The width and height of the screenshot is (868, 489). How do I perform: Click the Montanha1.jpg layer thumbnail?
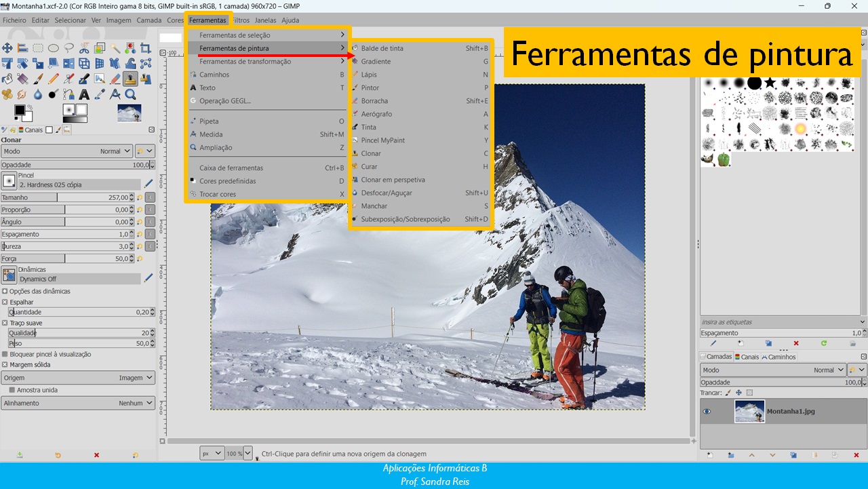click(x=749, y=412)
